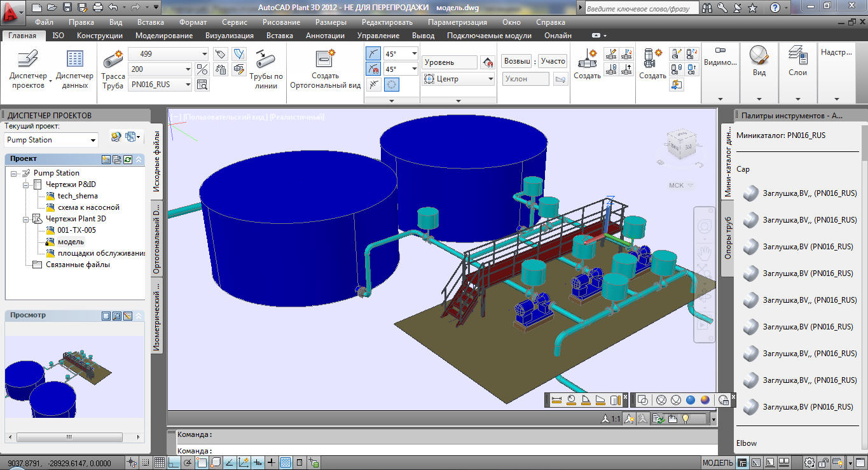This screenshot has width=868, height=470.
Task: Select first Заглушка,BV,, (PN016_RUS) cap item
Action: 809,193
